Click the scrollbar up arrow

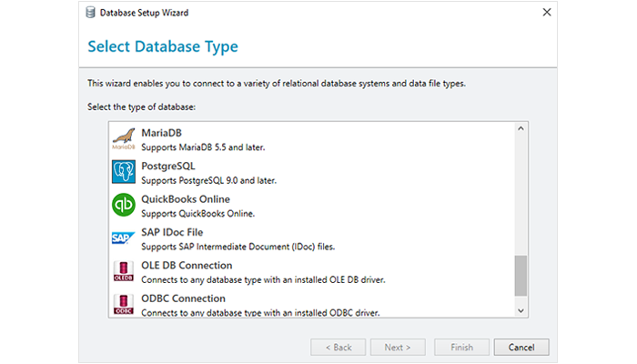pos(521,128)
